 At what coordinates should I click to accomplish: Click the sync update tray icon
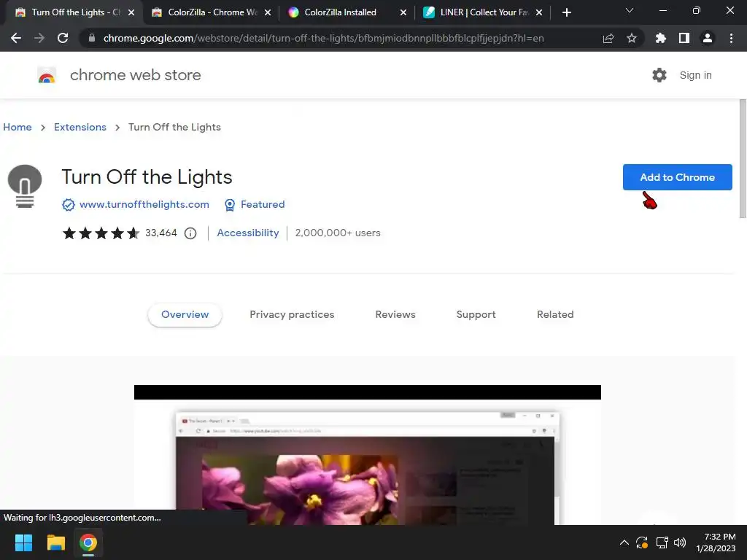(642, 542)
